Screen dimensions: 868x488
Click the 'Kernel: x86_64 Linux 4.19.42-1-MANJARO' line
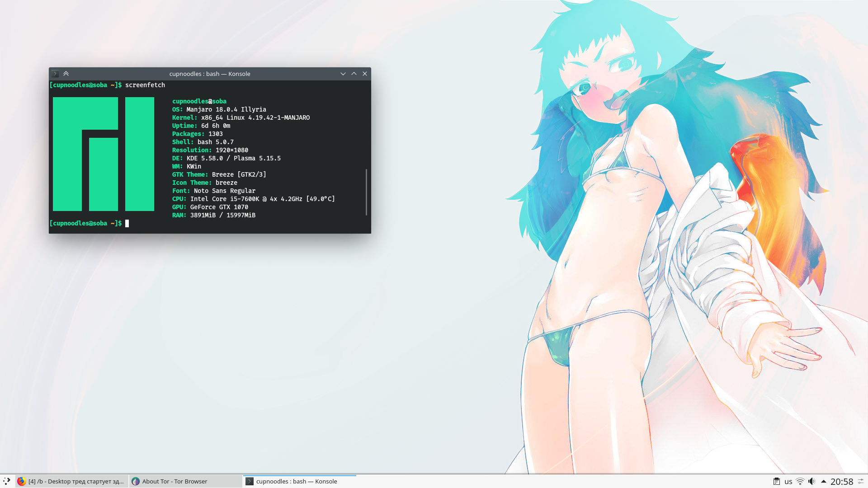[241, 117]
